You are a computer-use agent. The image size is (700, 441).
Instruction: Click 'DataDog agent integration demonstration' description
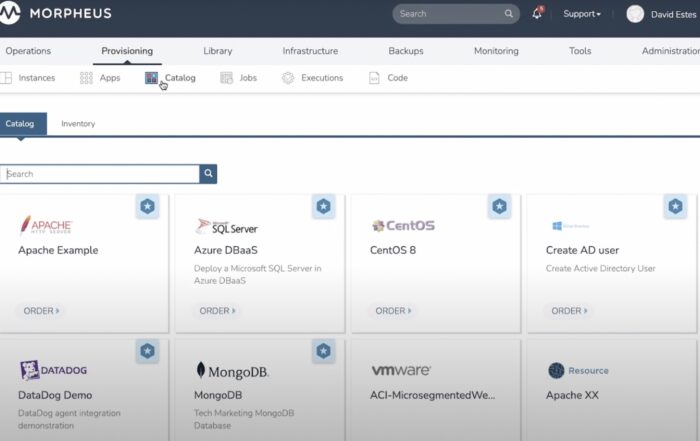click(x=69, y=419)
